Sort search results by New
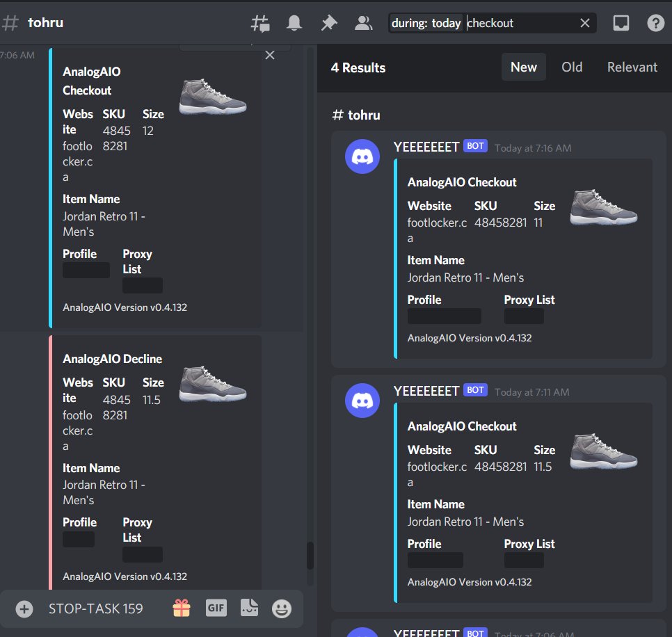 (523, 67)
